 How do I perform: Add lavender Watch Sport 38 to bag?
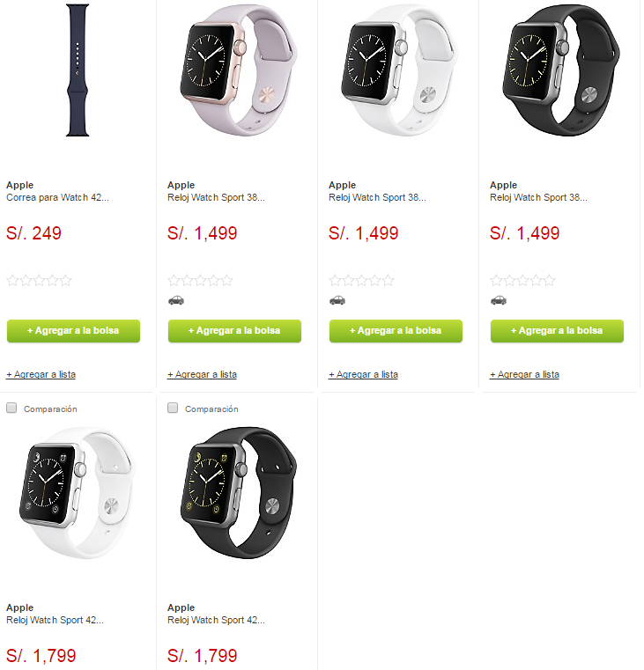(x=234, y=331)
